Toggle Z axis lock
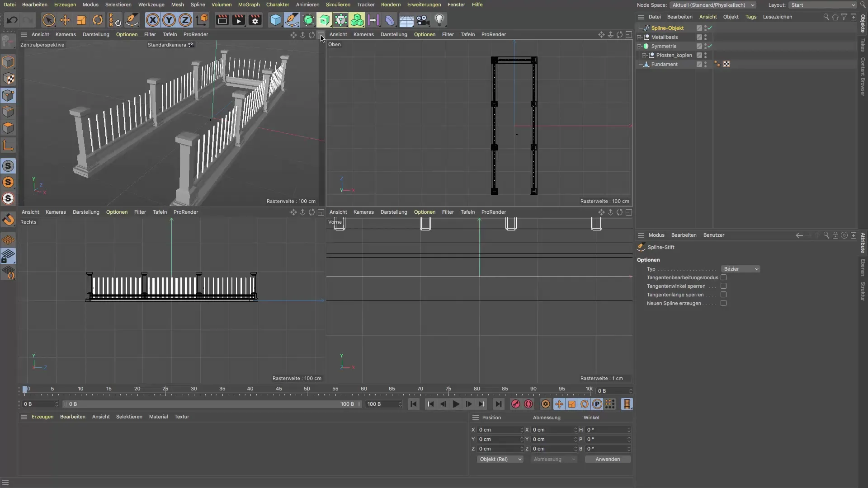This screenshot has width=868, height=488. point(185,20)
